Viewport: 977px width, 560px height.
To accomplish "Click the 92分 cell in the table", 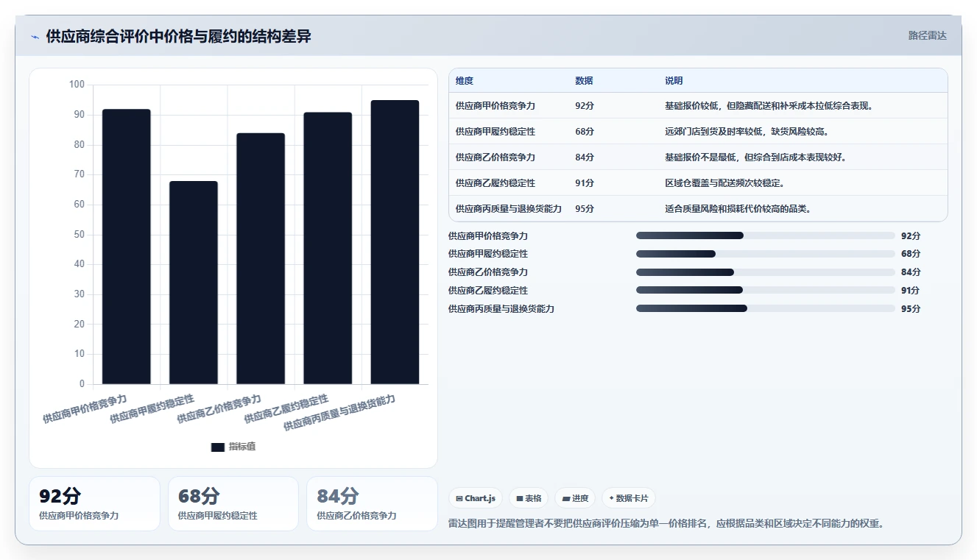I will tap(585, 106).
